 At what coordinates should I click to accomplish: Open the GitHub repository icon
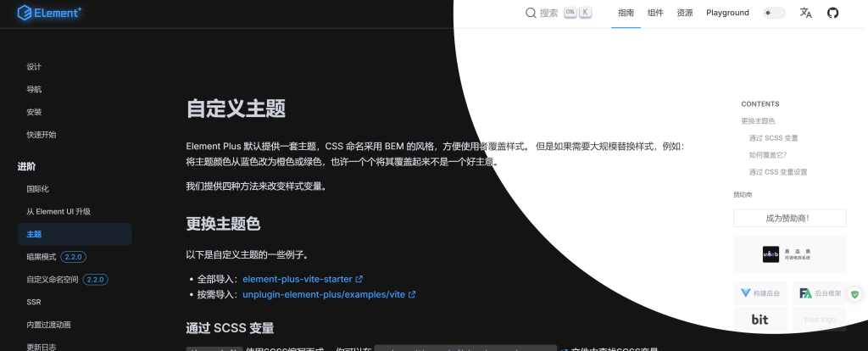(832, 13)
